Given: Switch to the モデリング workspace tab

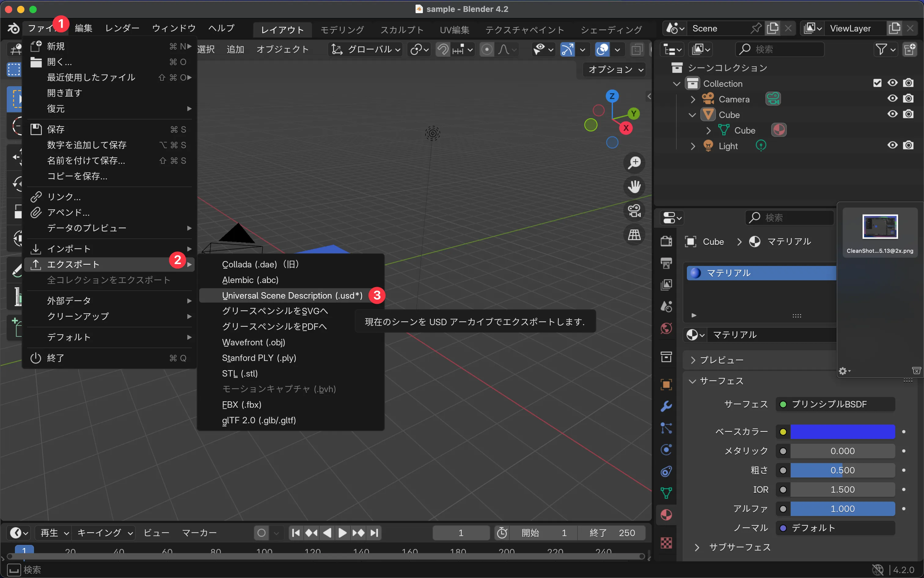Looking at the screenshot, I should [342, 29].
